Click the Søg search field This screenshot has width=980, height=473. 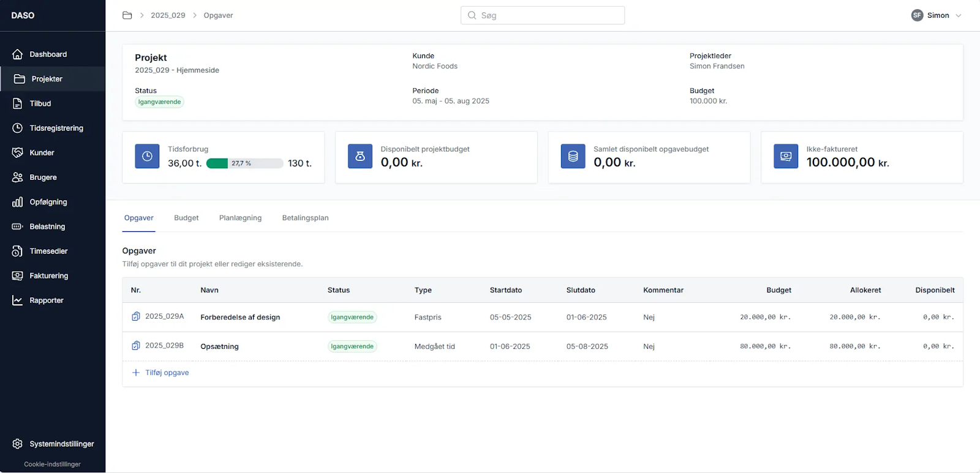click(542, 15)
